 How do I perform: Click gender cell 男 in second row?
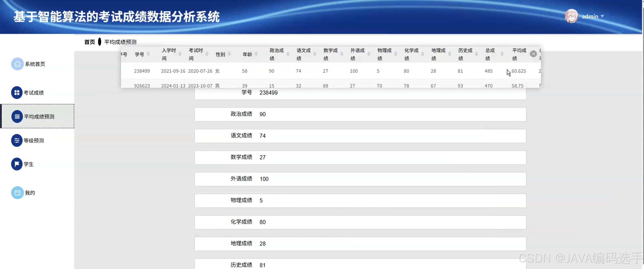(217, 86)
